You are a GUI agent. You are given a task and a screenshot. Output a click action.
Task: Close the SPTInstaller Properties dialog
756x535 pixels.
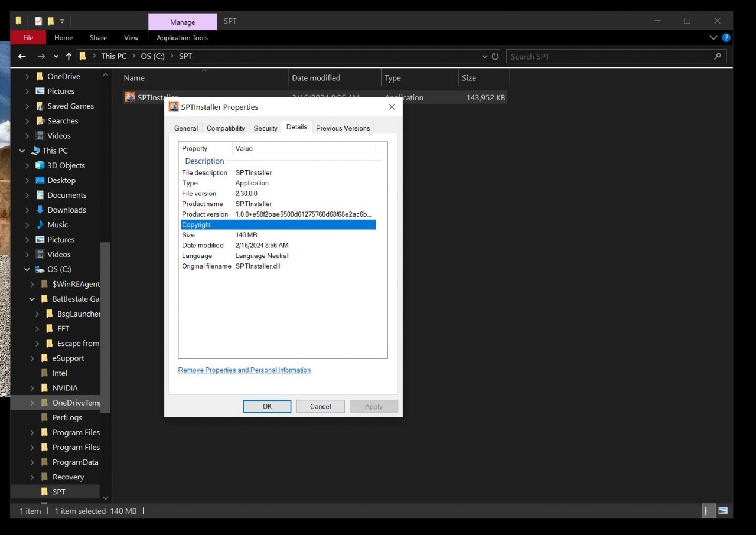coord(392,107)
